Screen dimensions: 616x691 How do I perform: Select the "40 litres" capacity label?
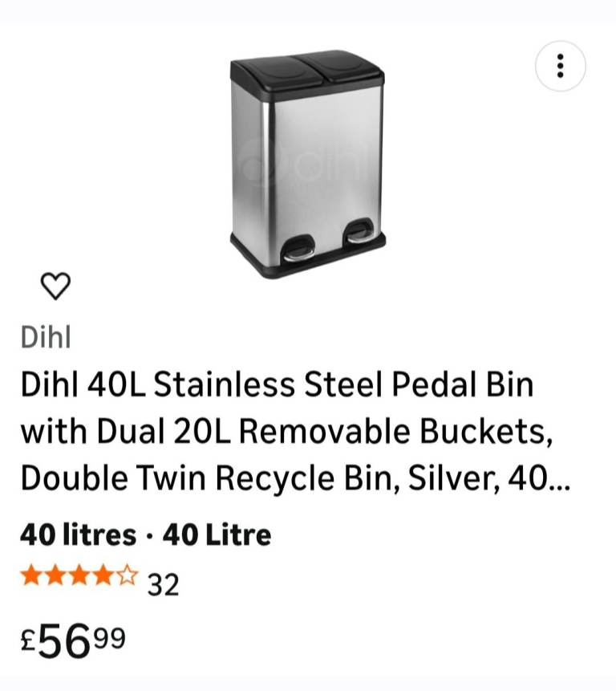78,535
